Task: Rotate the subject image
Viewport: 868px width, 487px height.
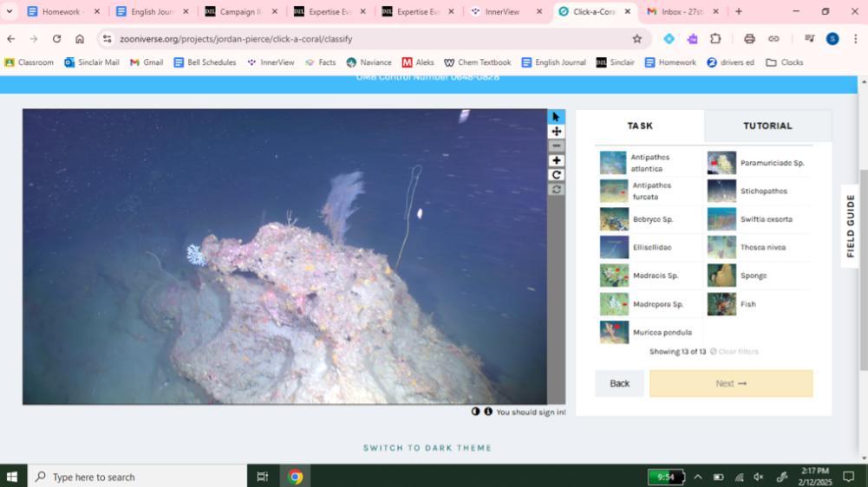Action: (557, 175)
